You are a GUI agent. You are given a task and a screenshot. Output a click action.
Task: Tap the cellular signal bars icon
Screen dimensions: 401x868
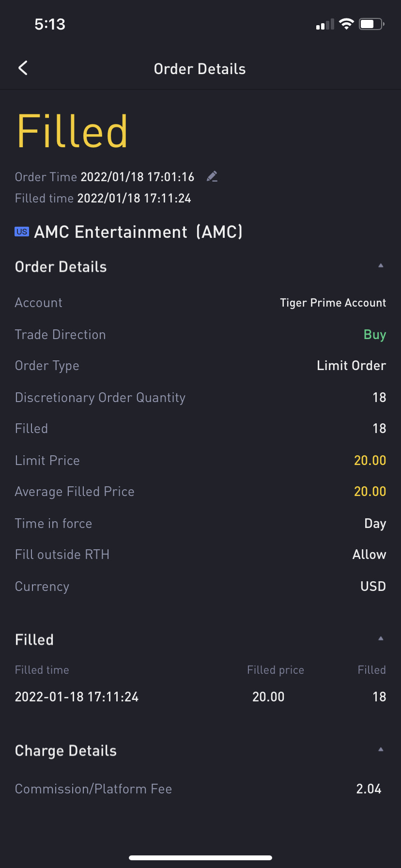324,25
